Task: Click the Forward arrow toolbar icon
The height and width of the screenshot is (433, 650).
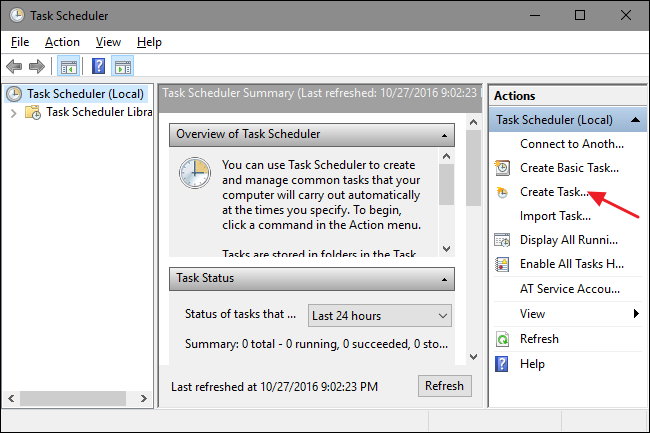Action: 36,67
